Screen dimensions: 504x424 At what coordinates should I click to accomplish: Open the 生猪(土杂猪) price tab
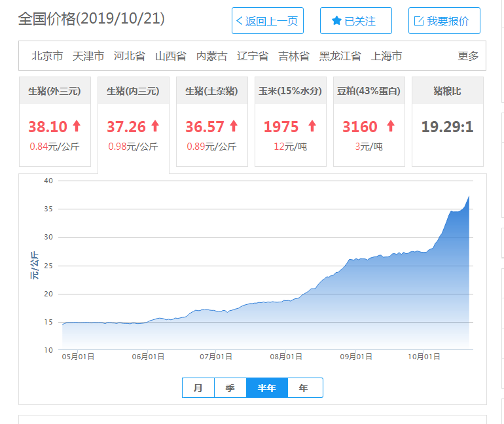tap(212, 92)
